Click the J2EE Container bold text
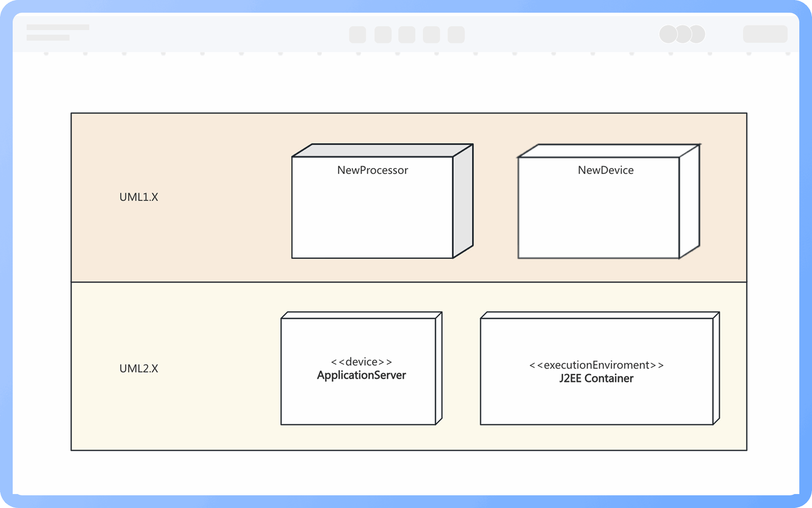 click(596, 378)
